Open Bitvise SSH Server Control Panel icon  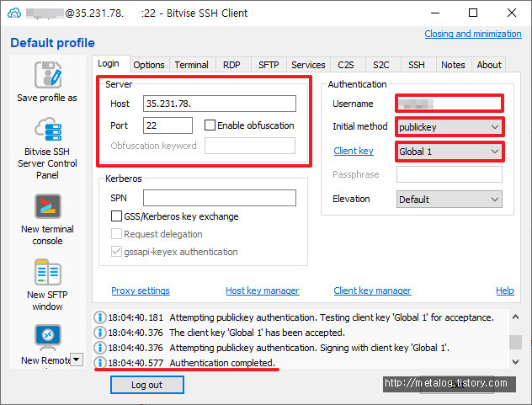click(x=47, y=129)
